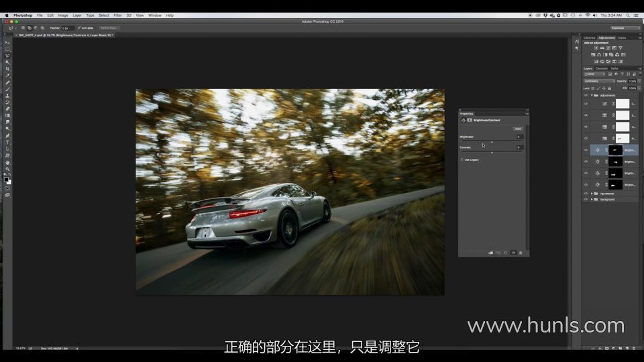Screen dimensions: 644x362
Task: Switch to the Channels tab
Action: (601, 68)
